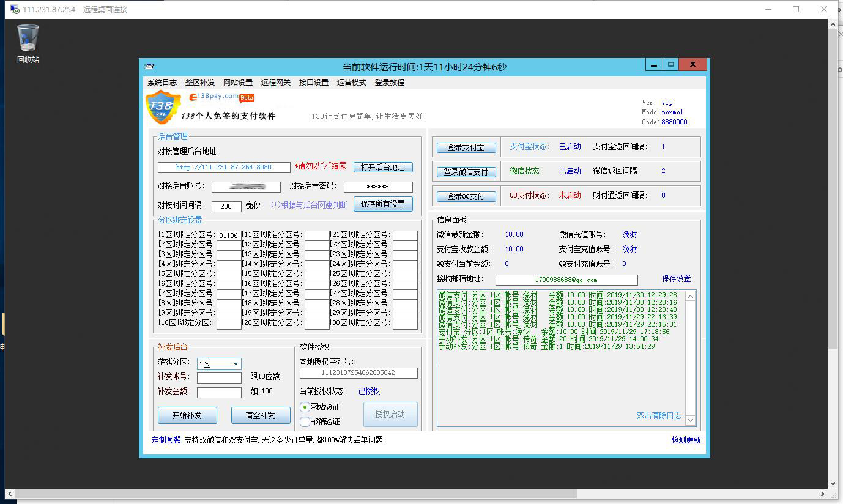
Task: Open the 系统日志 menu
Action: pyautogui.click(x=162, y=83)
